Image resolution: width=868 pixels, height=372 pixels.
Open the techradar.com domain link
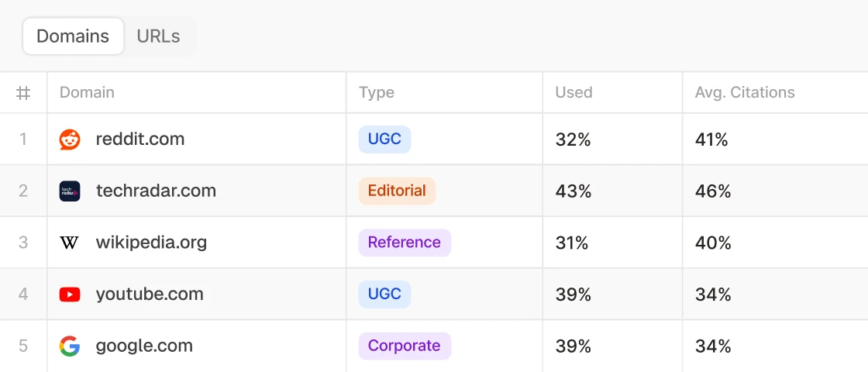click(156, 191)
